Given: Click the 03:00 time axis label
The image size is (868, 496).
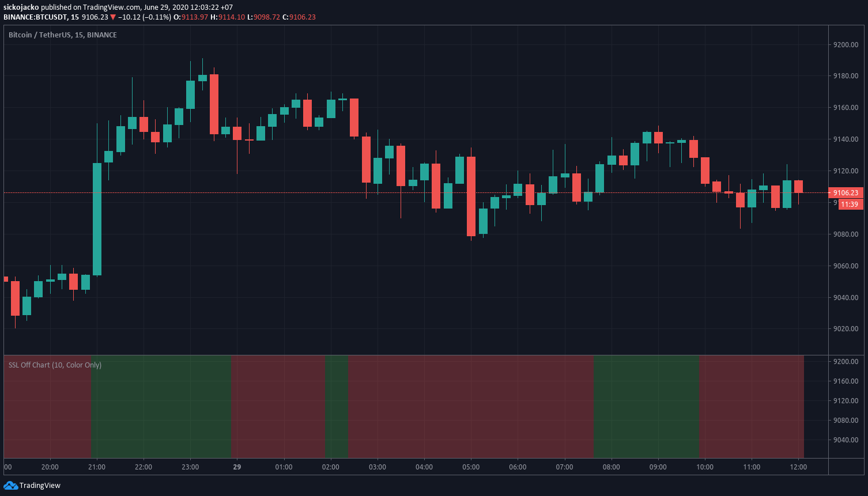Looking at the screenshot, I should pos(378,467).
